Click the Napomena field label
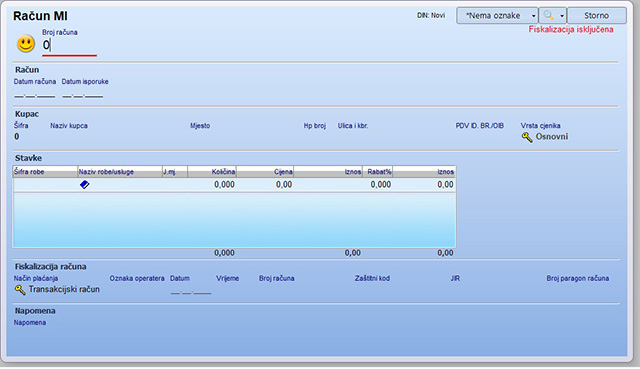This screenshot has width=640, height=369. [x=30, y=322]
